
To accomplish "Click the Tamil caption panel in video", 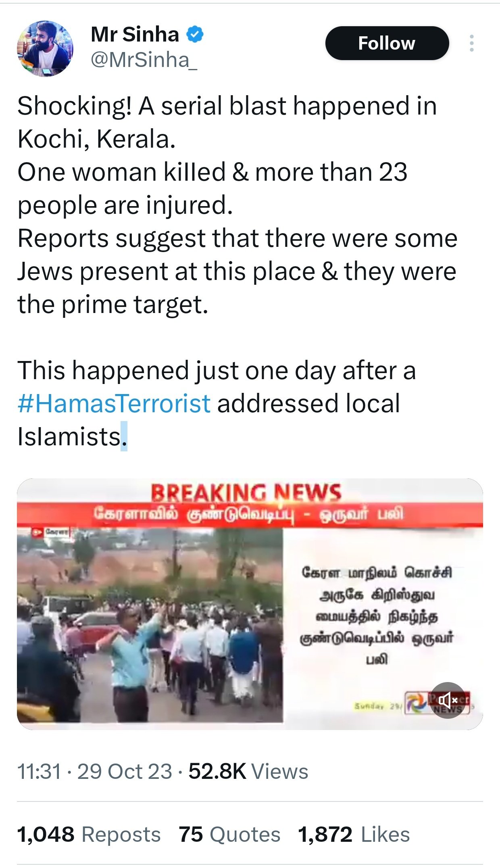I will tap(377, 616).
